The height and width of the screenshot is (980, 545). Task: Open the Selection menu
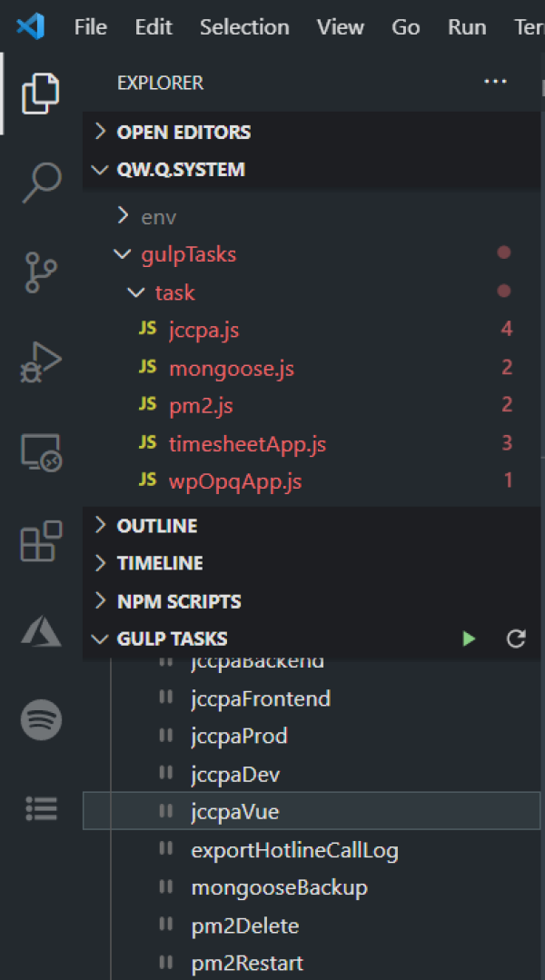tap(244, 27)
